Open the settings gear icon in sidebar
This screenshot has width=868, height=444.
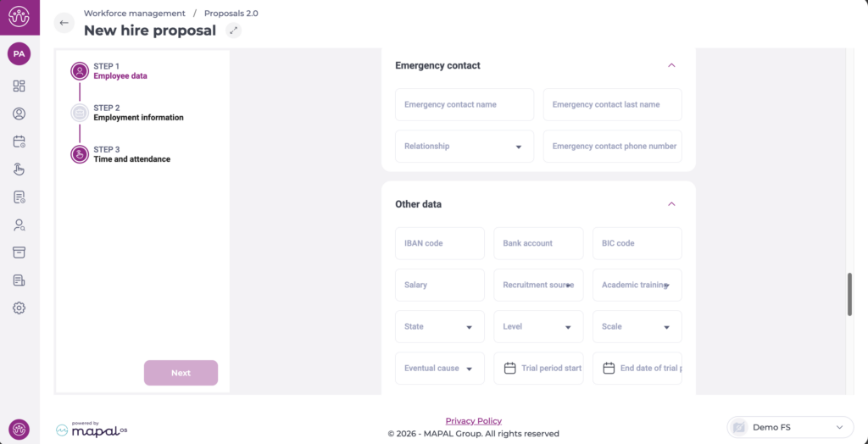[19, 308]
